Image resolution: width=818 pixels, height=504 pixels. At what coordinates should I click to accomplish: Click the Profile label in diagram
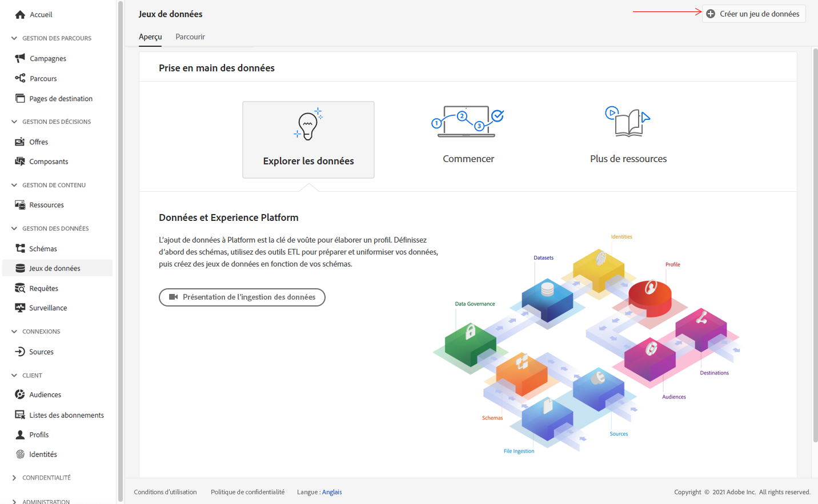[672, 264]
